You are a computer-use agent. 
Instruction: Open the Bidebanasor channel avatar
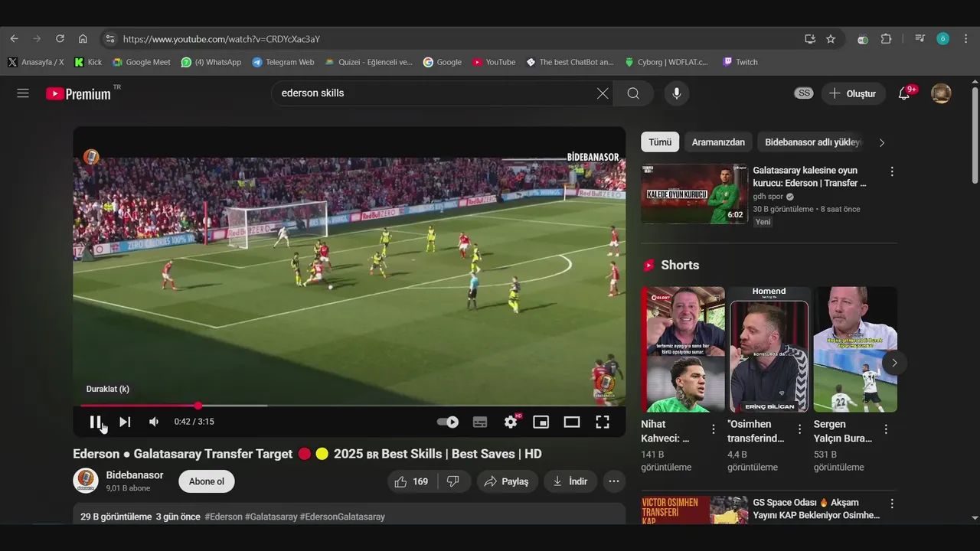tap(86, 481)
